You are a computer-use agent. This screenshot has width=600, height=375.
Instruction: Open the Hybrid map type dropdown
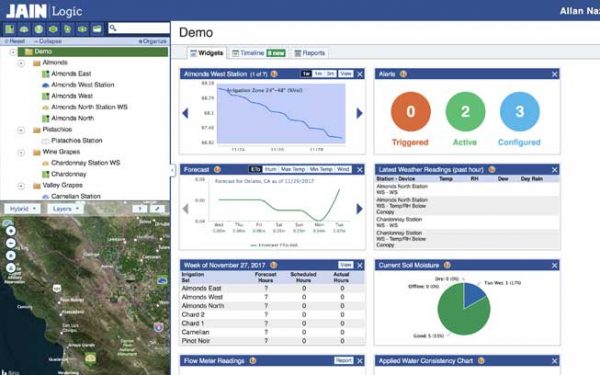click(x=22, y=209)
